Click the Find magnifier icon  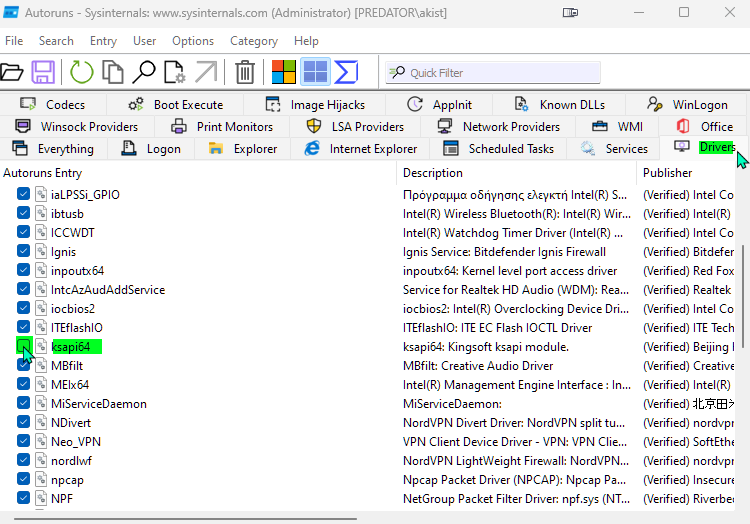click(144, 72)
